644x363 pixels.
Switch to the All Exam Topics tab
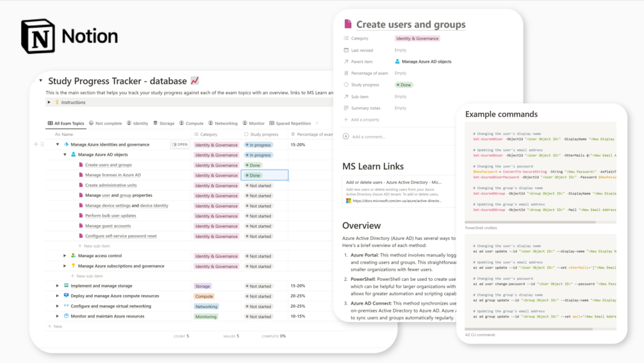click(66, 123)
